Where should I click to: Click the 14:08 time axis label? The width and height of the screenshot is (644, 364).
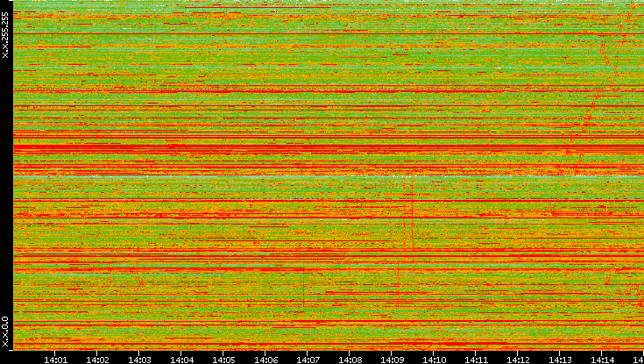click(x=350, y=360)
